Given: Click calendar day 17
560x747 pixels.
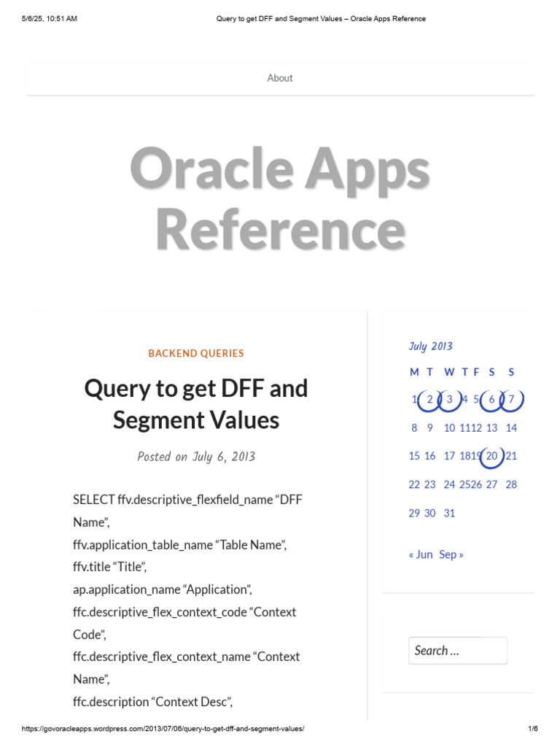Looking at the screenshot, I should click(449, 456).
